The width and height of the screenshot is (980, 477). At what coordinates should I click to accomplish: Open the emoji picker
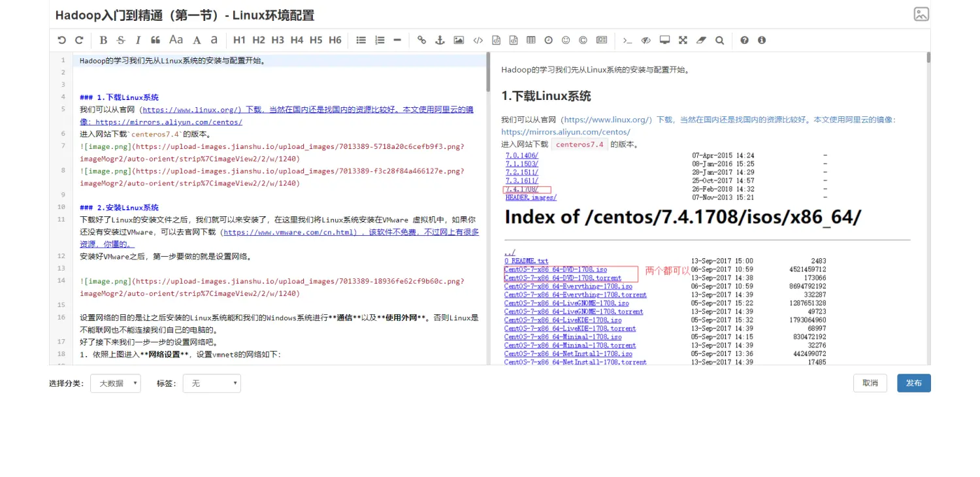point(566,40)
